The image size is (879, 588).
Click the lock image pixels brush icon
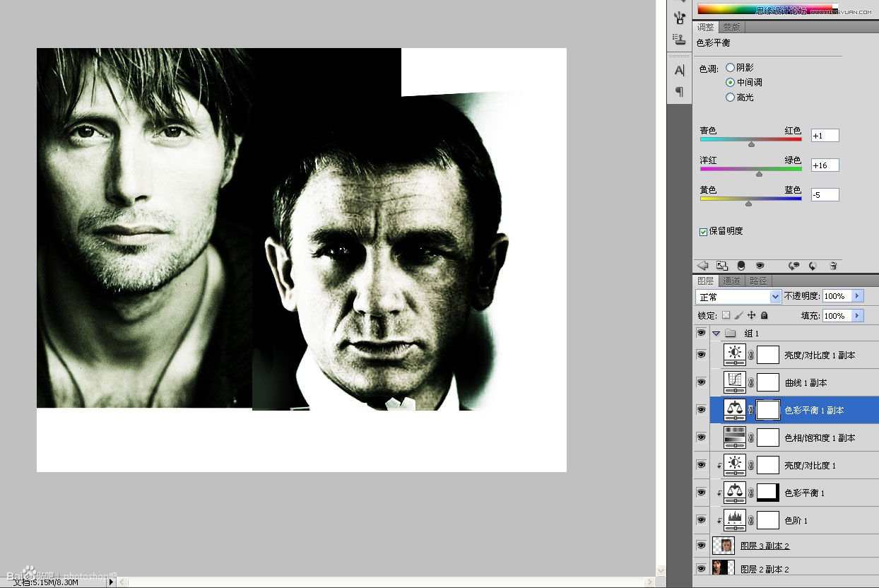(x=738, y=316)
